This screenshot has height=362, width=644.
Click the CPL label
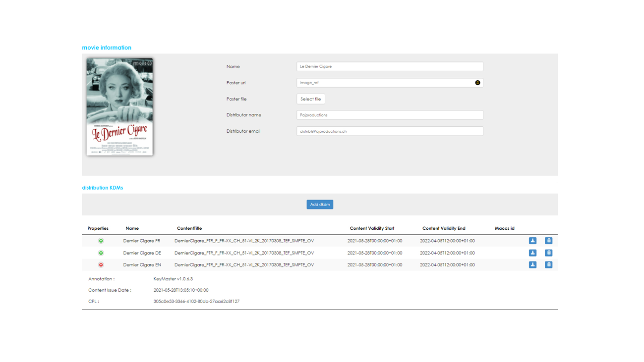94,301
